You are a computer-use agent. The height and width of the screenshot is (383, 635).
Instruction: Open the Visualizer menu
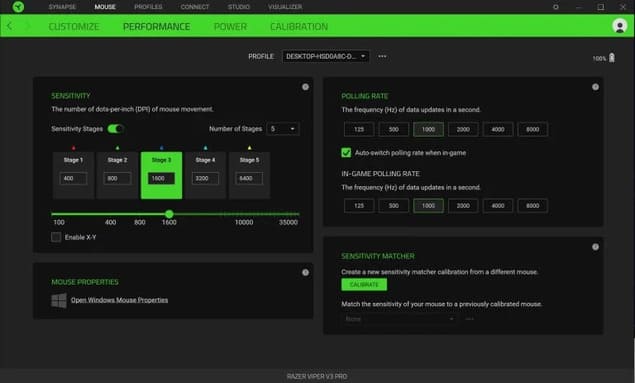[x=285, y=7]
